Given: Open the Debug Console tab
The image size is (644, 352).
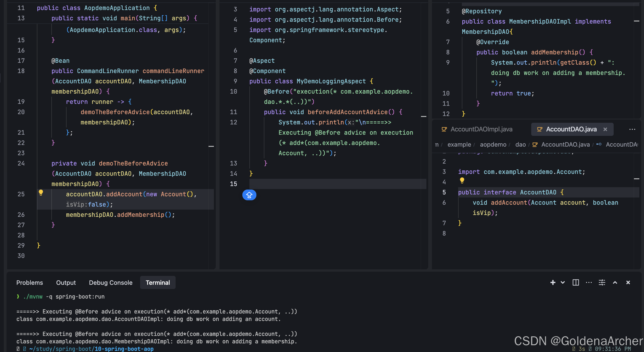Looking at the screenshot, I should coord(110,282).
